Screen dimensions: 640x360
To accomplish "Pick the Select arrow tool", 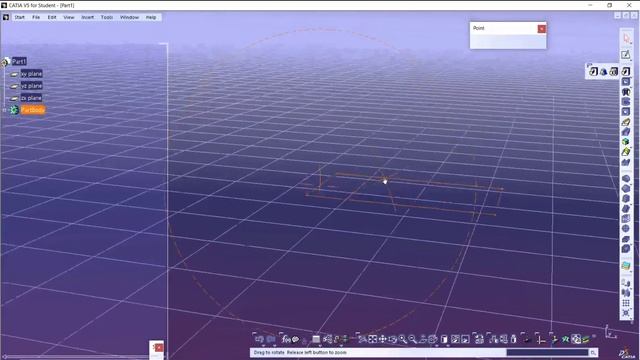I will click(x=626, y=39).
